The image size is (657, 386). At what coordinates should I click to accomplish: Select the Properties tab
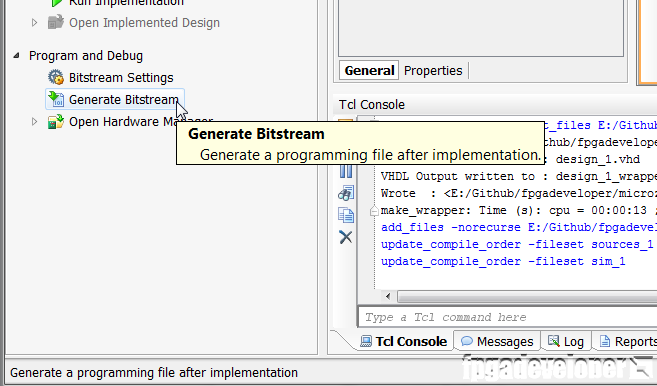coord(433,70)
